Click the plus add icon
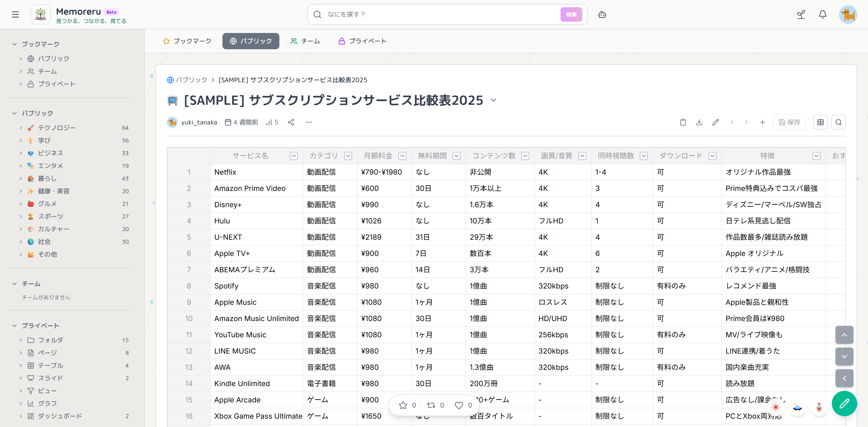 click(x=762, y=122)
